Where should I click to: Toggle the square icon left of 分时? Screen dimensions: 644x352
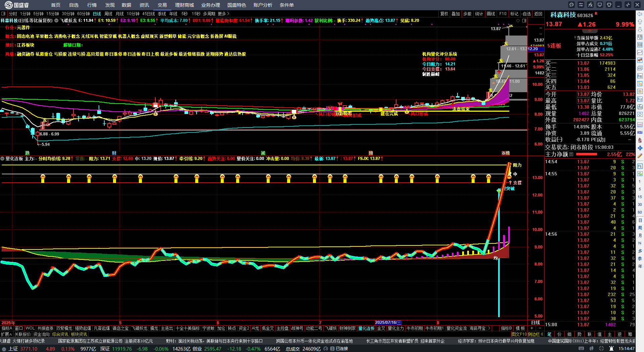click(x=3, y=14)
